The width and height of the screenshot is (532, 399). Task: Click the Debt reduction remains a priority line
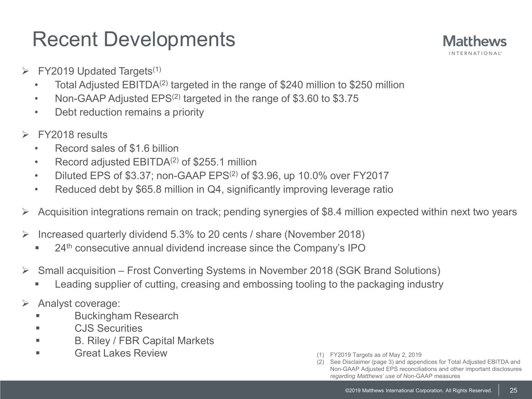pos(129,112)
